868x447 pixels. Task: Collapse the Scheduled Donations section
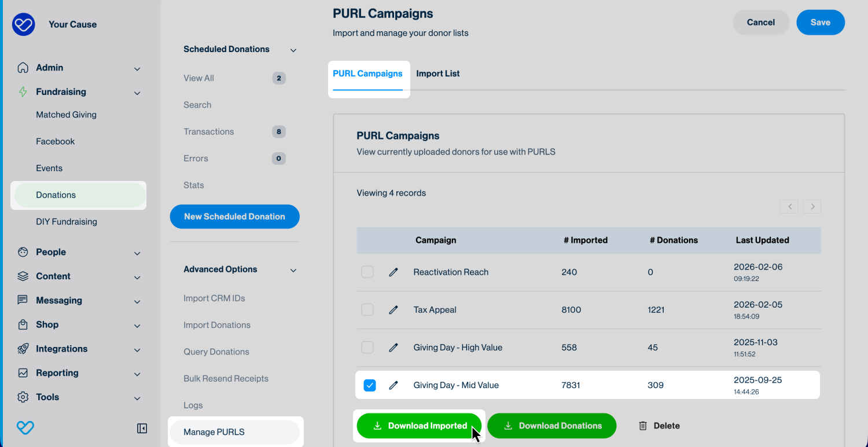point(293,50)
